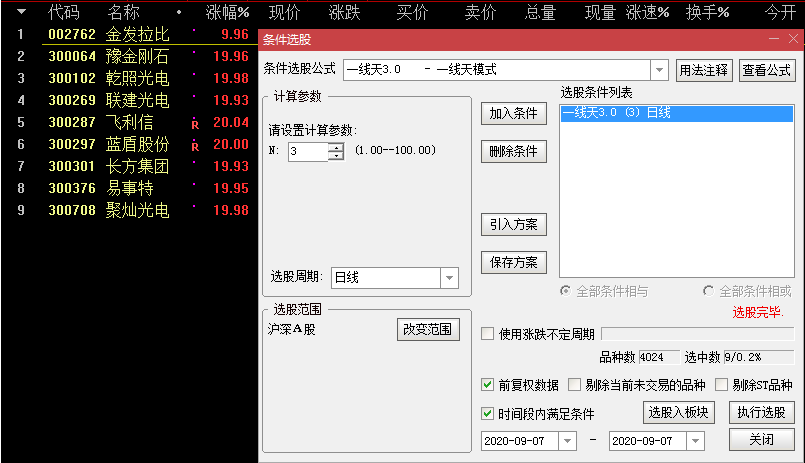Click the 执行选股 button

(x=761, y=412)
